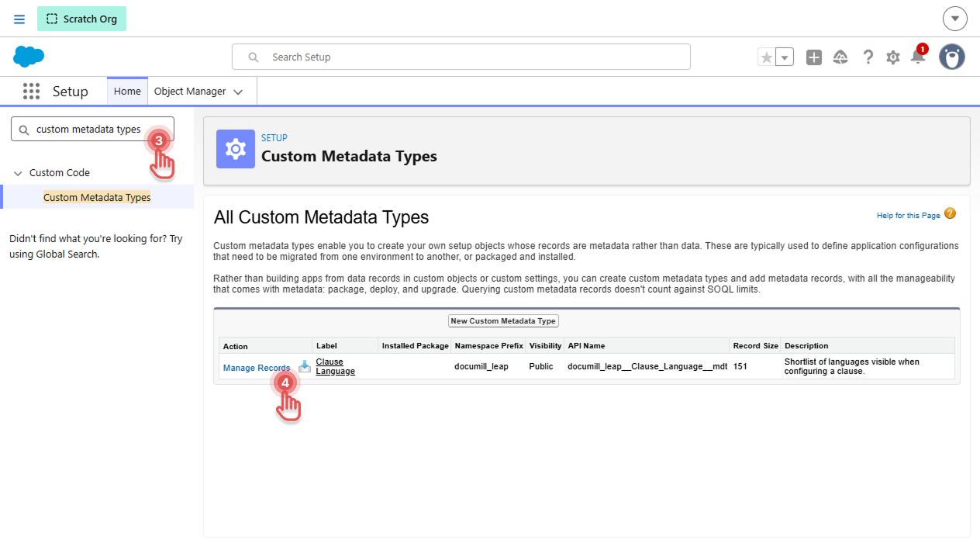Click New Custom Metadata Type button
This screenshot has width=980, height=547.
[x=503, y=320]
